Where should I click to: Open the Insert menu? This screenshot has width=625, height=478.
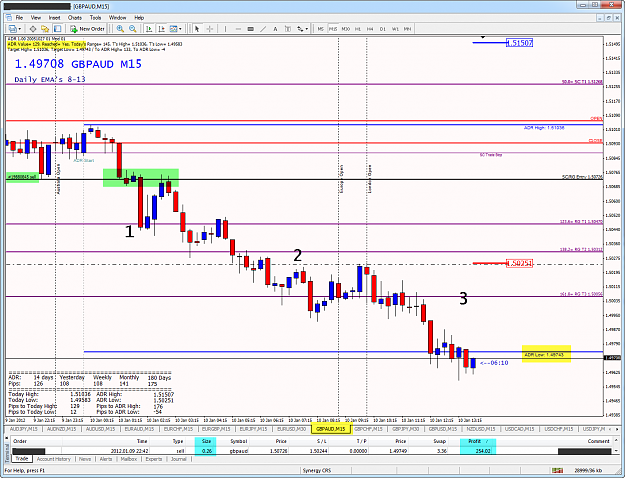55,18
